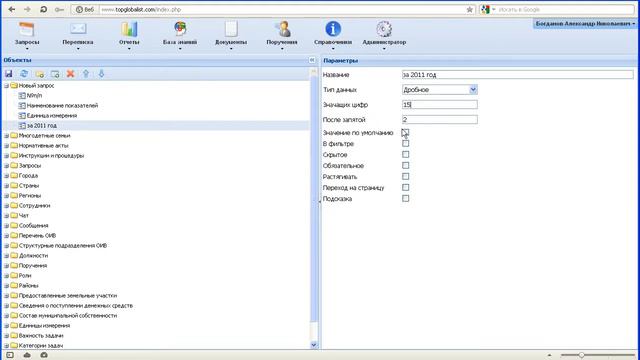This screenshot has height=360, width=640.
Task: Click the После запятой input field
Action: point(440,120)
